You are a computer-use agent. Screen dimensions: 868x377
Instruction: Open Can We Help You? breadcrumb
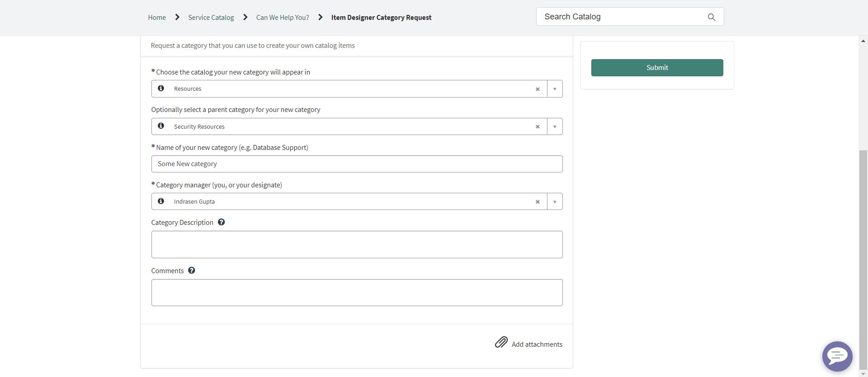283,17
